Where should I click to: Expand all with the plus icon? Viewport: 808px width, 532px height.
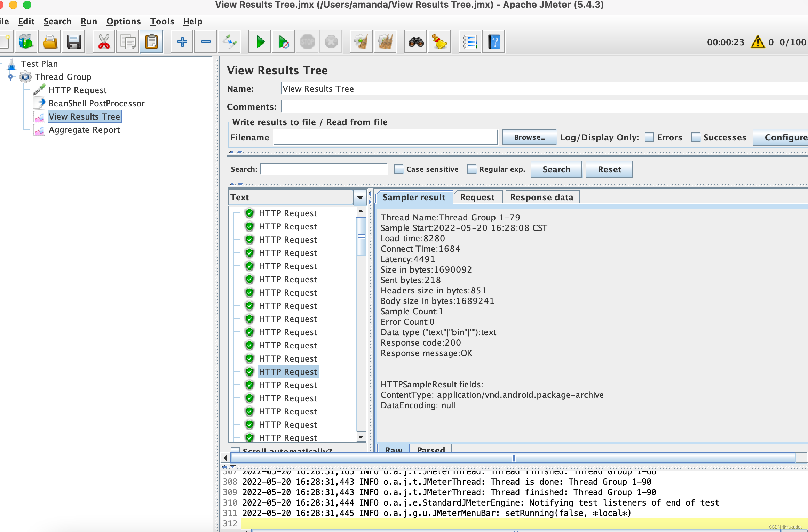182,42
